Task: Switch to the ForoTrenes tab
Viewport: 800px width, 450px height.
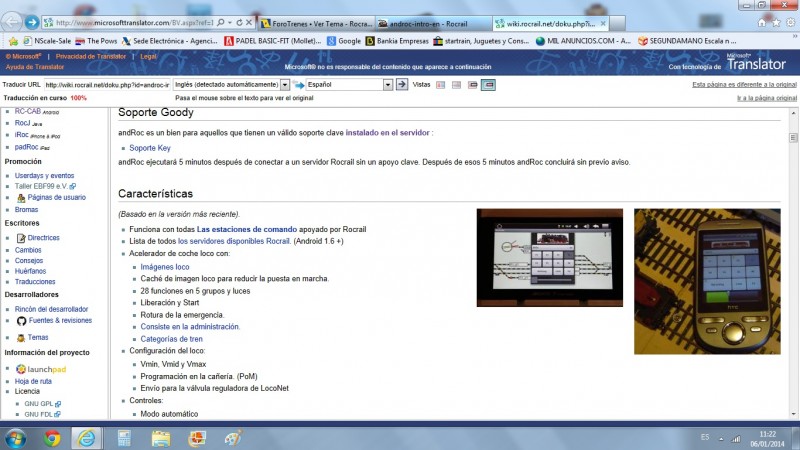Action: (x=316, y=23)
